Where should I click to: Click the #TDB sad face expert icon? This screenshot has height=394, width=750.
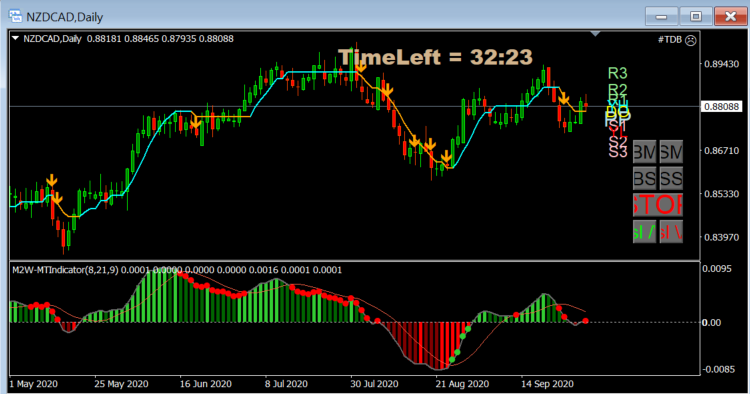[691, 40]
